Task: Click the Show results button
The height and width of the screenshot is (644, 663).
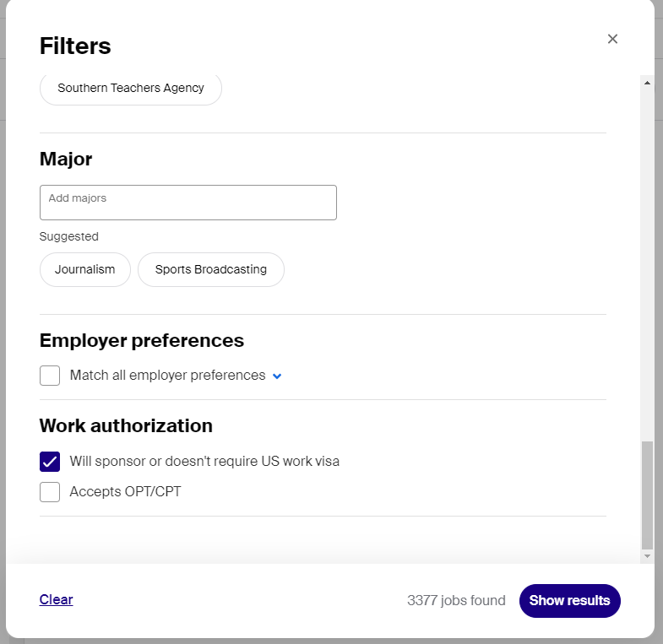Action: tap(569, 600)
